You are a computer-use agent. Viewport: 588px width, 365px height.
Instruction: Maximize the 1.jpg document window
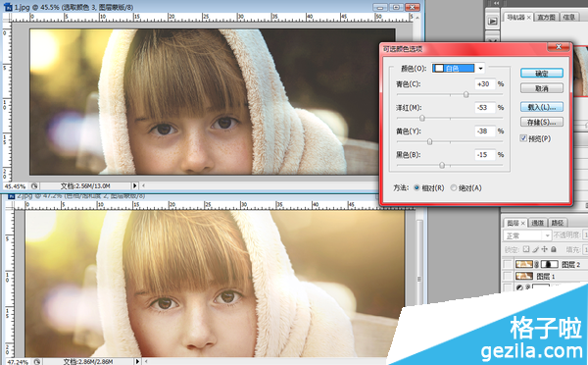396,7
